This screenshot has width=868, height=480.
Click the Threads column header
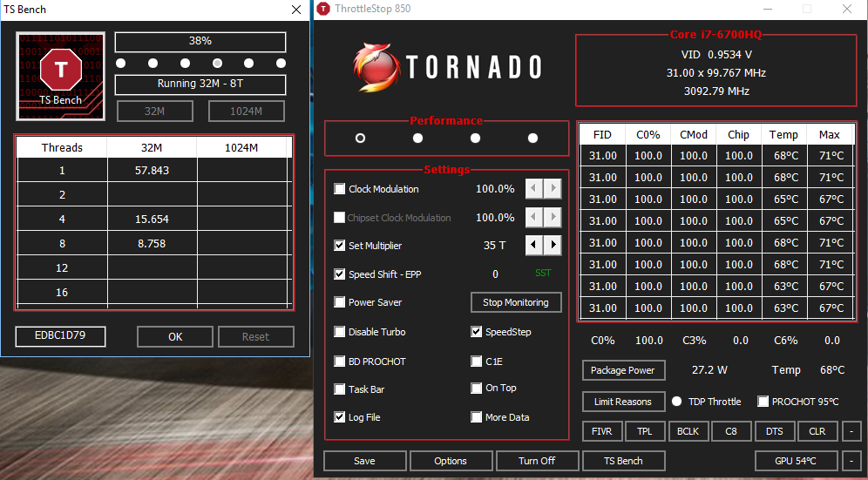[x=62, y=147]
